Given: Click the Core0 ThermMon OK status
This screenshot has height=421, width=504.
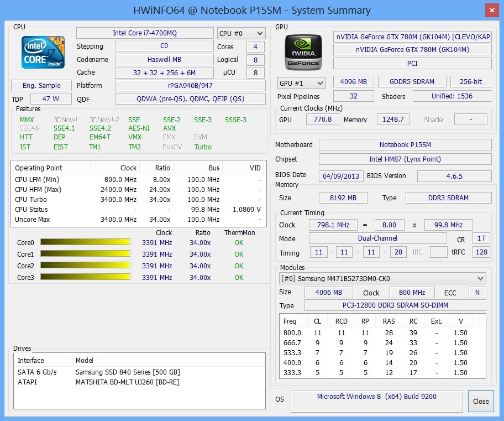Looking at the screenshot, I should click(x=239, y=243).
